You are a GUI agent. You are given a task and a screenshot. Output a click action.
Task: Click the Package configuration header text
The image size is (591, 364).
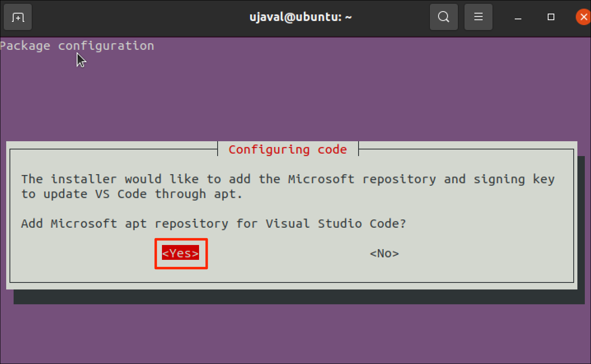pos(77,46)
